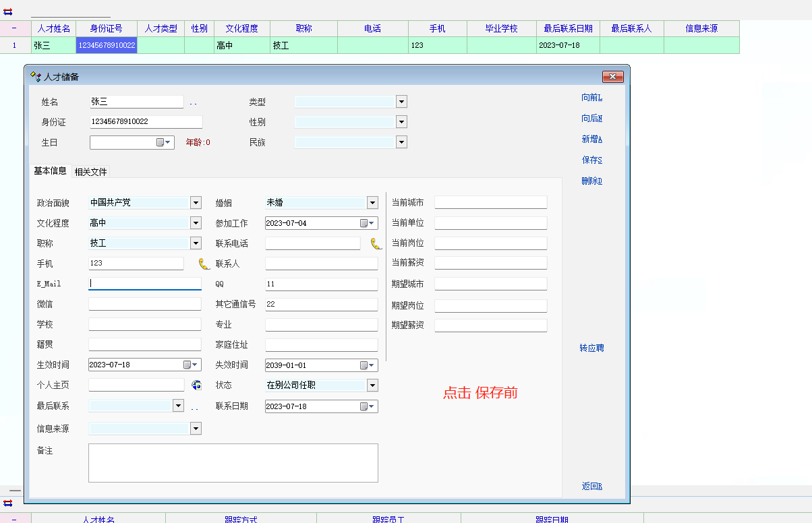Click the phone icon beside 联系电话 field

point(376,243)
